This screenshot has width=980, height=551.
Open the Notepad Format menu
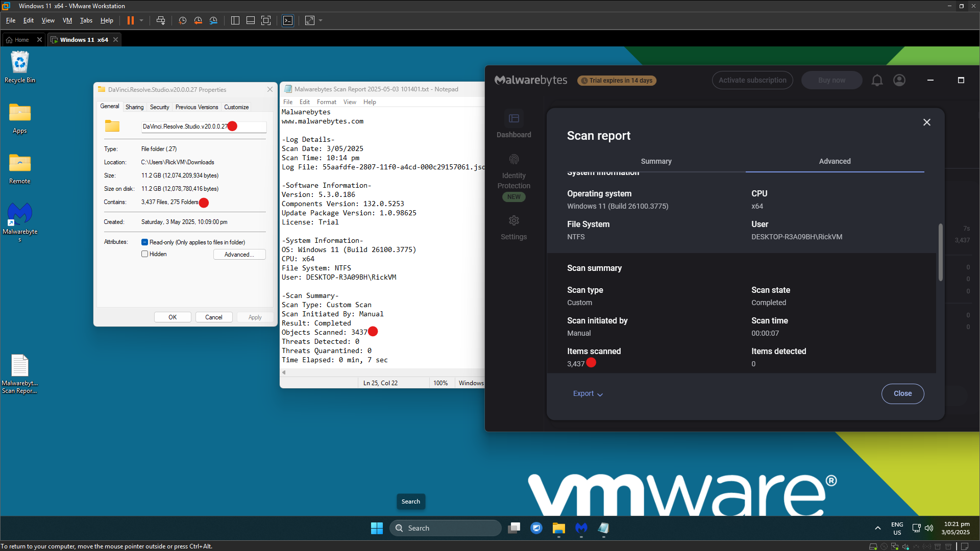327,102
